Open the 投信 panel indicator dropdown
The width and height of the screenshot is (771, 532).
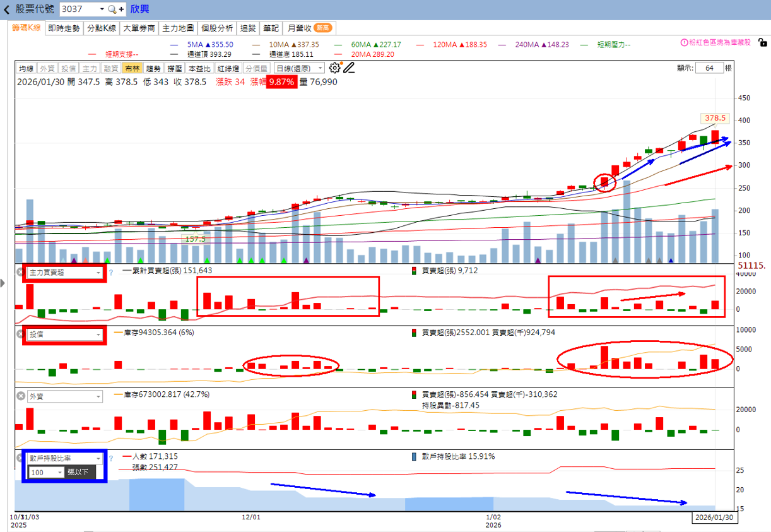tap(64, 334)
